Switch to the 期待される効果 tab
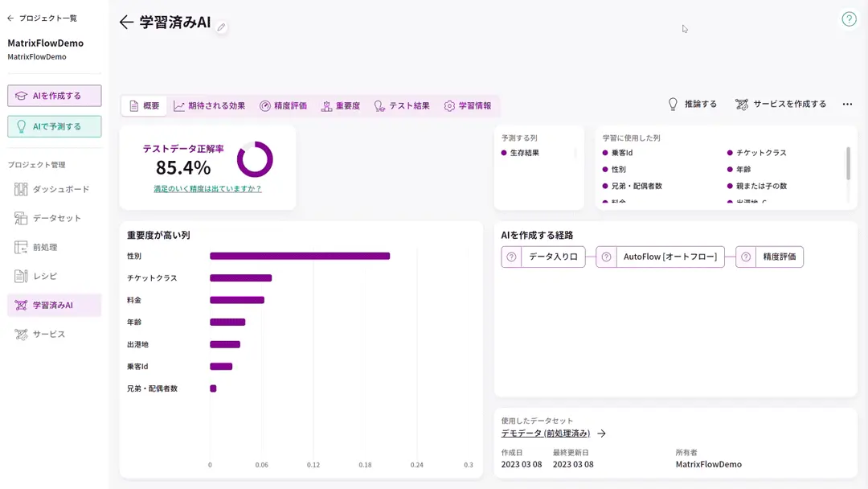Image resolution: width=868 pixels, height=489 pixels. pyautogui.click(x=209, y=106)
